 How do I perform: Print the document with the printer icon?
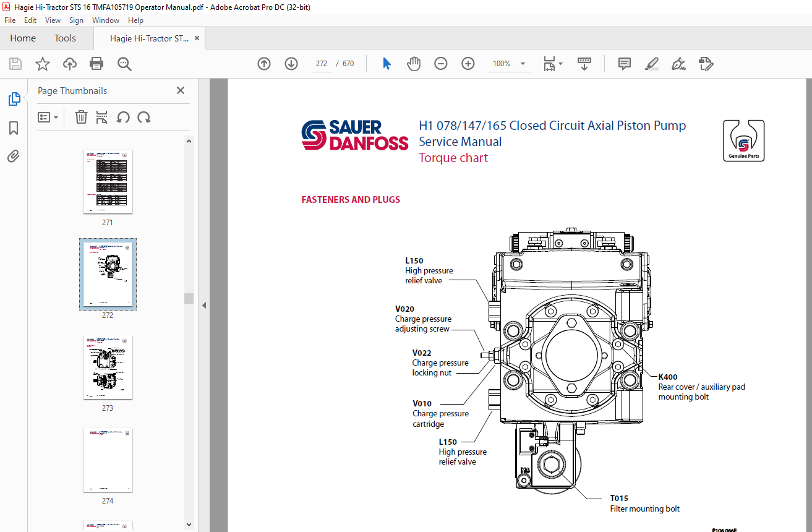pyautogui.click(x=96, y=64)
